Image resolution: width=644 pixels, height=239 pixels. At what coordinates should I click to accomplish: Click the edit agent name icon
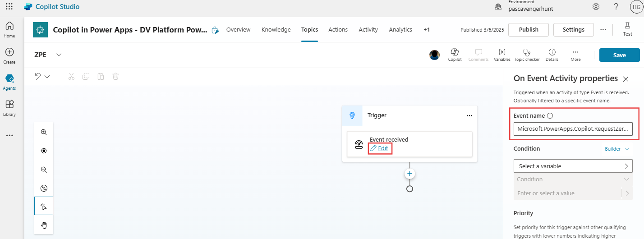tap(215, 30)
